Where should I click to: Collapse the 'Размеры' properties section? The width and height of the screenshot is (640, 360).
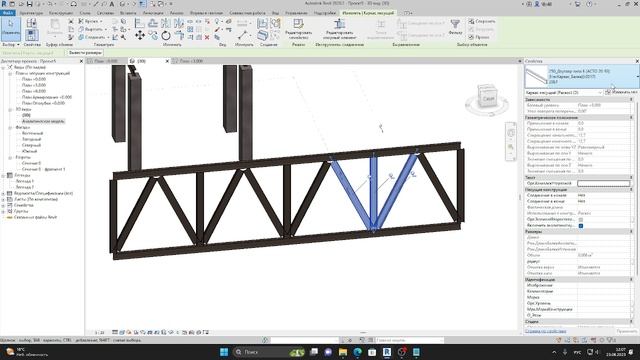pyautogui.click(x=631, y=231)
